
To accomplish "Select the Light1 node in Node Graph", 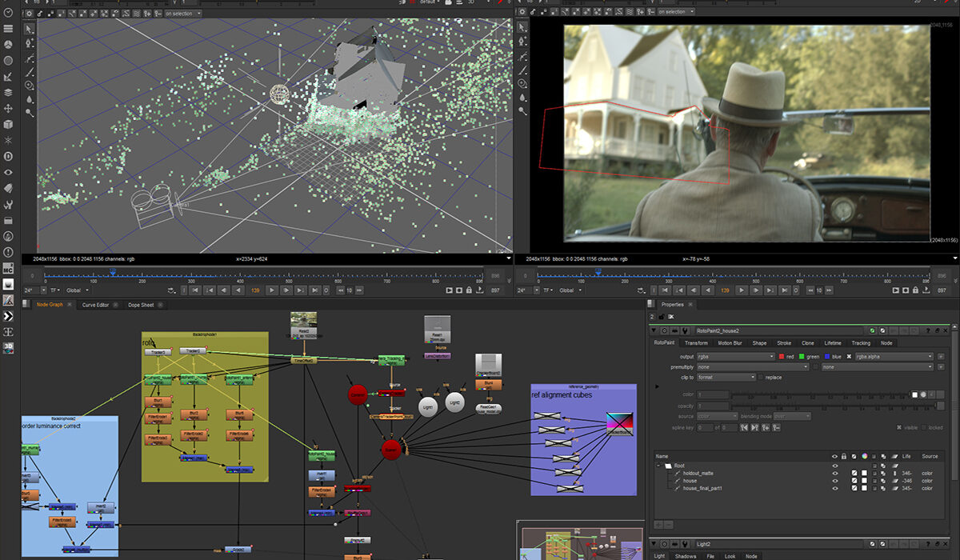I will 429,406.
